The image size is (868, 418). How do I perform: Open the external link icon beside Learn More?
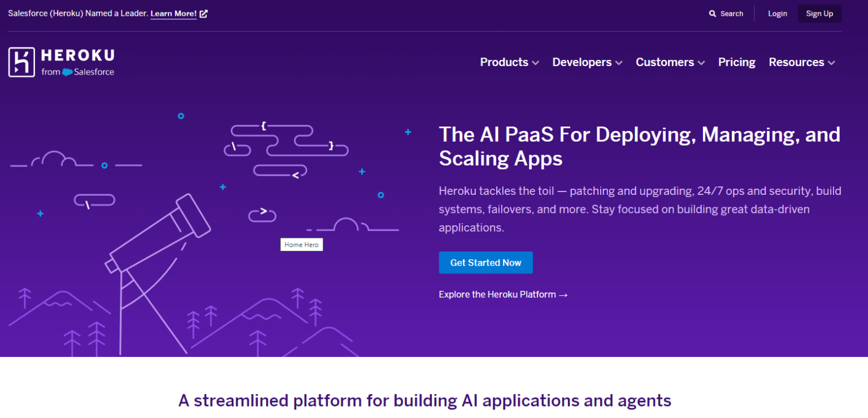[202, 13]
